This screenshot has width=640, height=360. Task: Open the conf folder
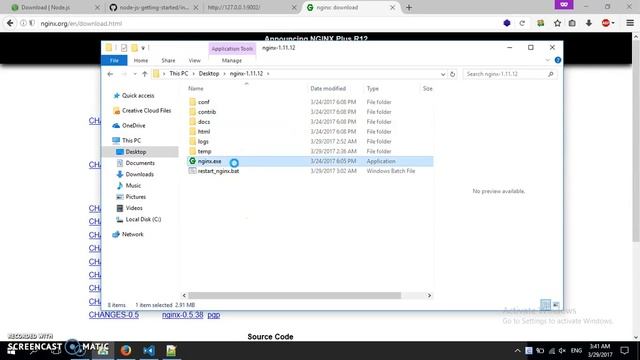[203, 102]
